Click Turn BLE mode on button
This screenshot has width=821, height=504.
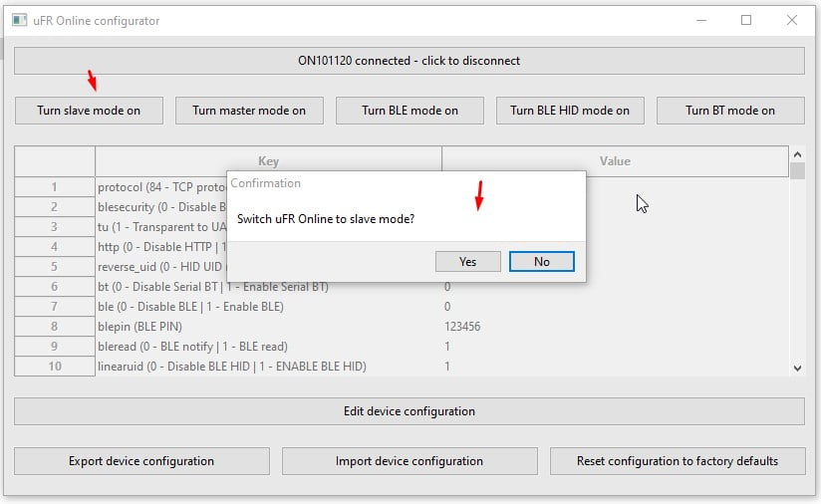[x=410, y=111]
